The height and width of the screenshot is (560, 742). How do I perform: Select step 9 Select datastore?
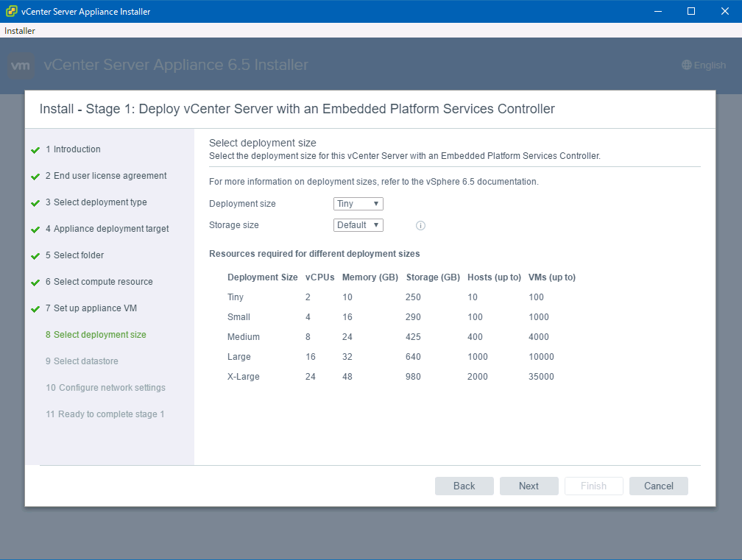[x=82, y=361]
